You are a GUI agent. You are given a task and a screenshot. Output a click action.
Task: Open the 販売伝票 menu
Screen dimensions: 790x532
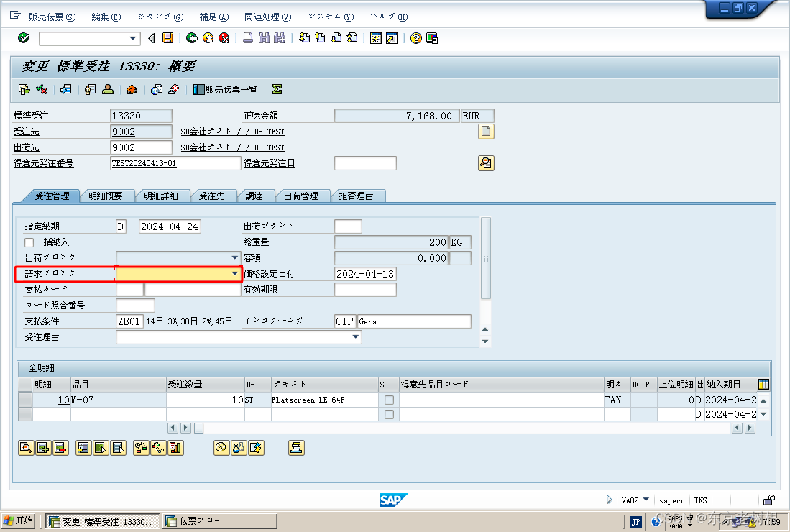pyautogui.click(x=52, y=17)
